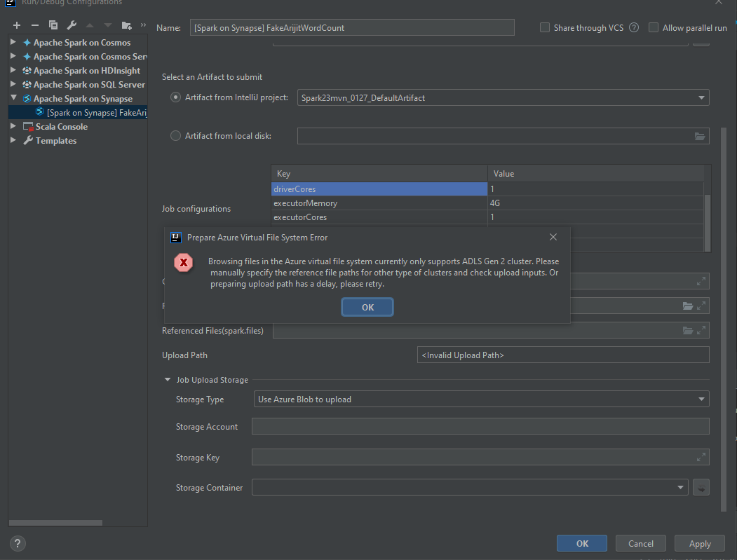
Task: Click the Value column header
Action: (595, 173)
